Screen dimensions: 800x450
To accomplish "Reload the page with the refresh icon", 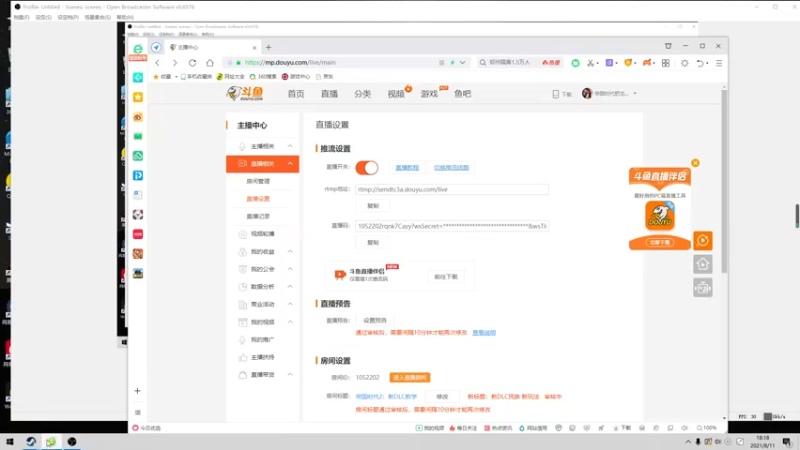I will click(x=192, y=63).
